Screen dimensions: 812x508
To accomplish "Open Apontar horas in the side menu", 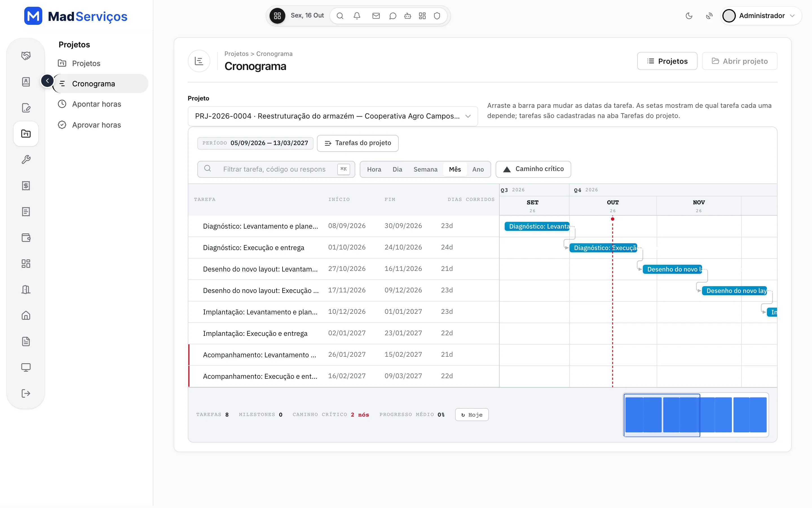I will [x=97, y=104].
